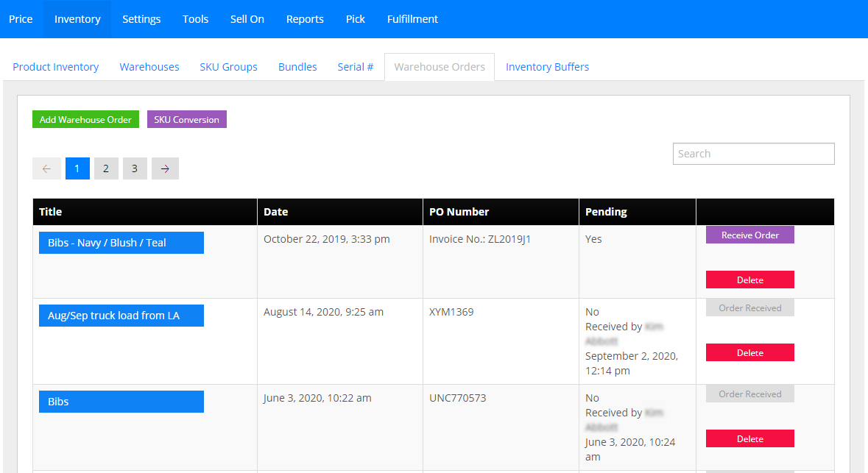The width and height of the screenshot is (868, 473).
Task: Click Add Warehouse Order button
Action: (x=86, y=119)
